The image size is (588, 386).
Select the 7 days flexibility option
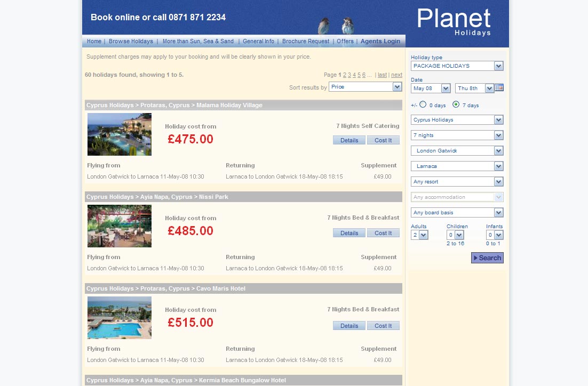tap(456, 104)
